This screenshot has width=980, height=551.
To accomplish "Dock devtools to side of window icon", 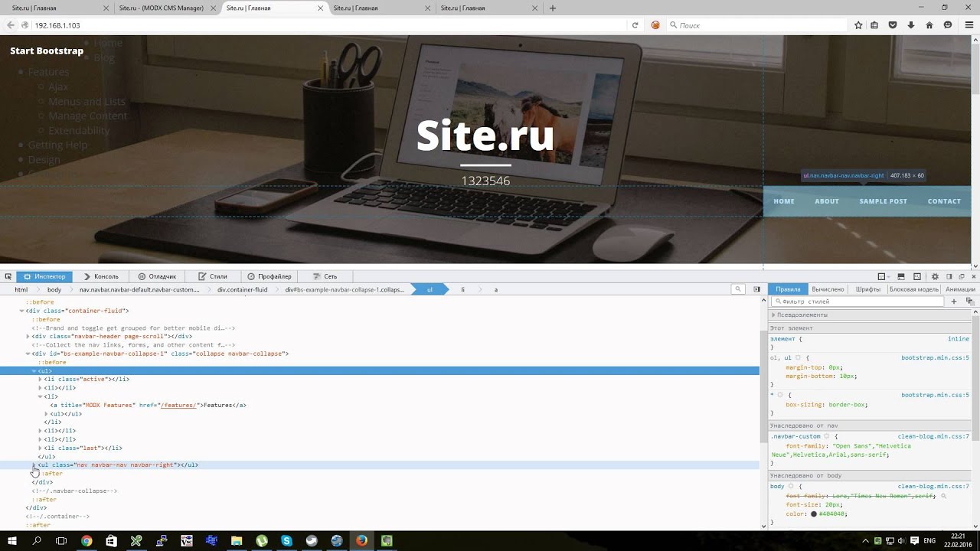I will click(x=949, y=276).
